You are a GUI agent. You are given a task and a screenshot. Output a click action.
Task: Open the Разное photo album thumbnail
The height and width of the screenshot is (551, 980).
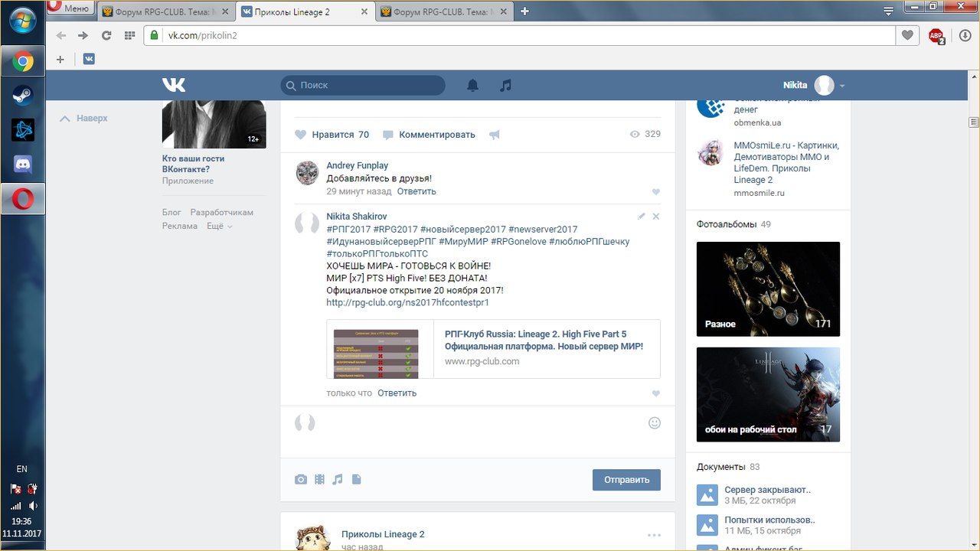point(768,289)
